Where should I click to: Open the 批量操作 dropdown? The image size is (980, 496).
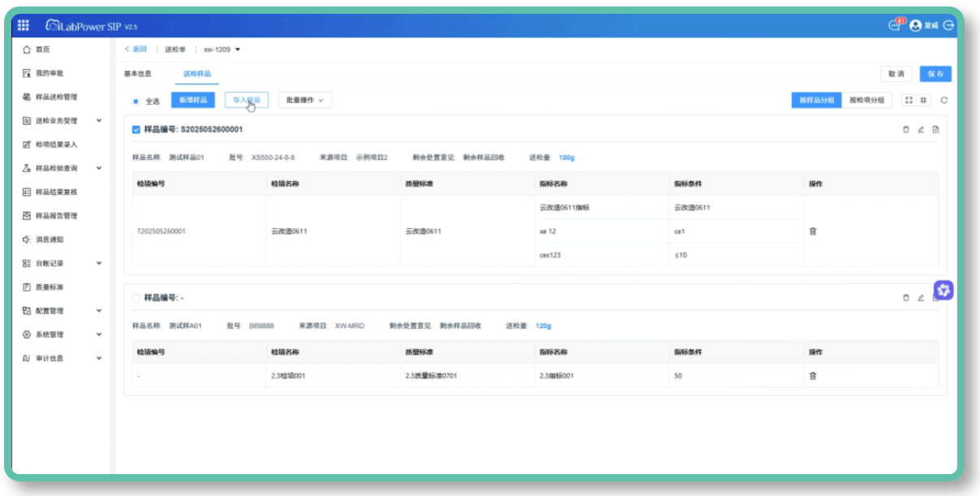point(304,100)
